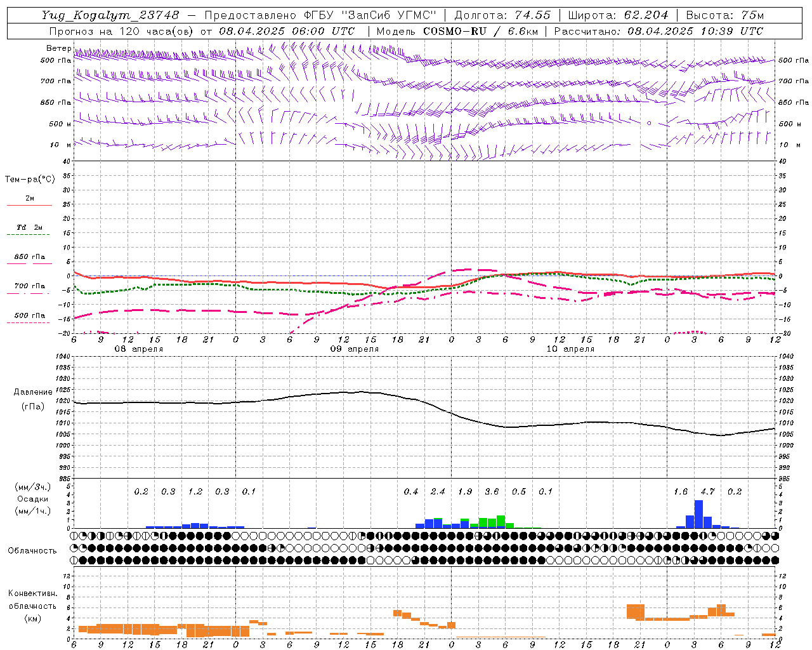Click the 700 гПа temperature legend entry

tap(29, 286)
